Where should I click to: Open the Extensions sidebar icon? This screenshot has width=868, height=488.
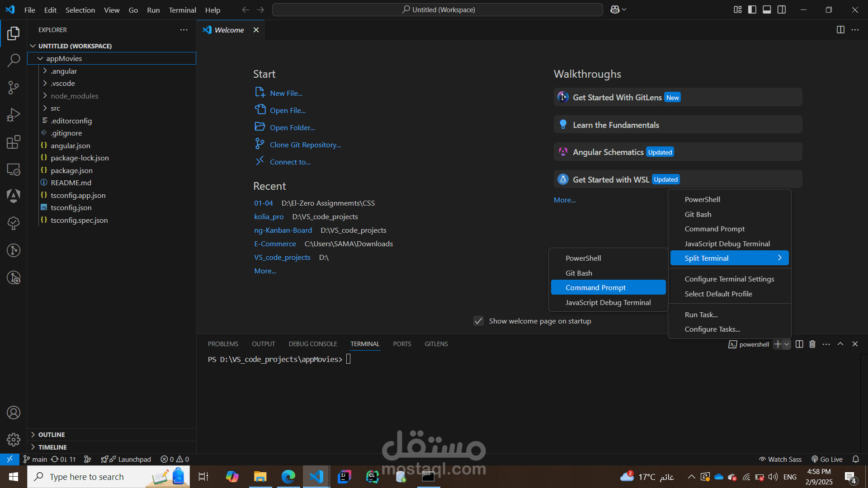pos(14,142)
